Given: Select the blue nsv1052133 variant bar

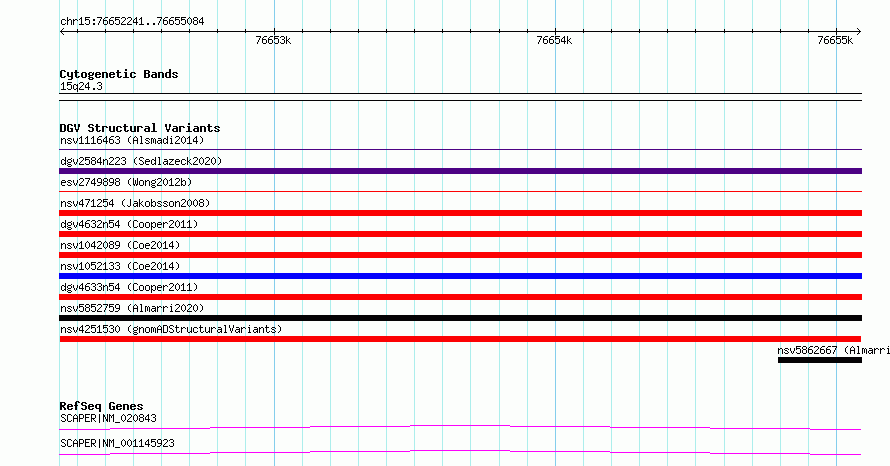Looking at the screenshot, I should [x=460, y=276].
